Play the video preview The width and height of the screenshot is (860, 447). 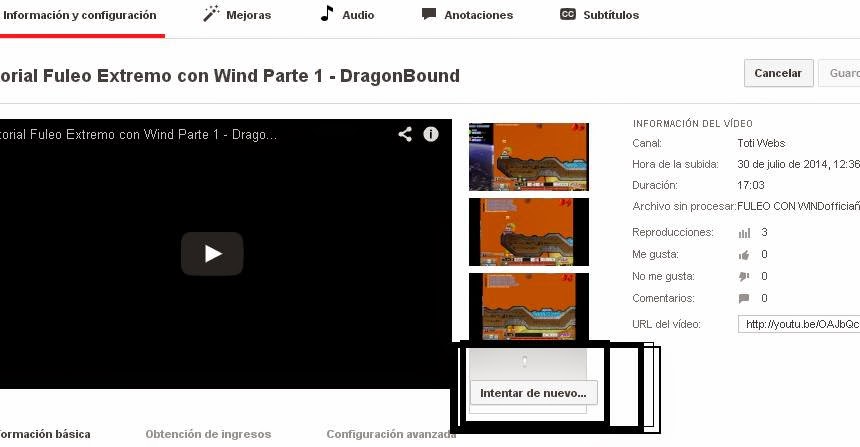(212, 253)
